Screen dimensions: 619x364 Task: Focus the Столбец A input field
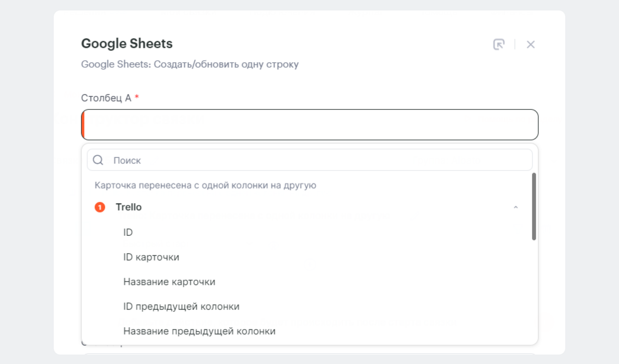click(309, 125)
